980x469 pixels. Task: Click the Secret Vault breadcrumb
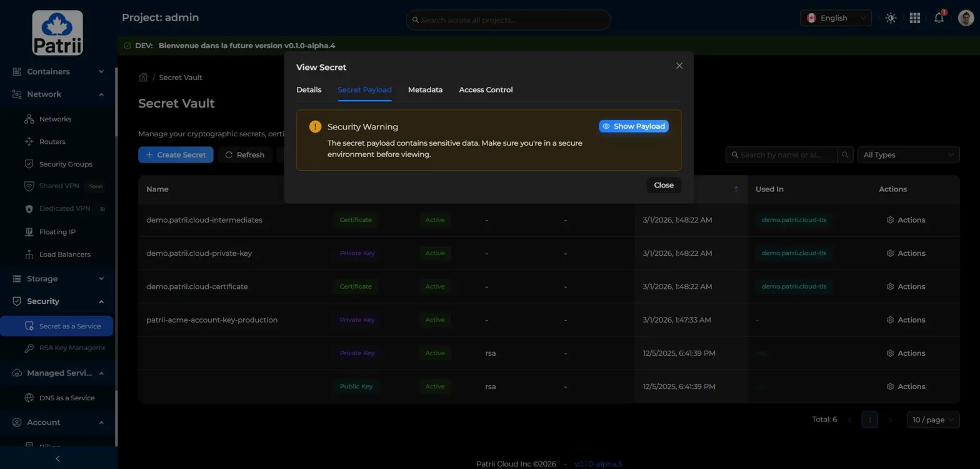(x=180, y=77)
